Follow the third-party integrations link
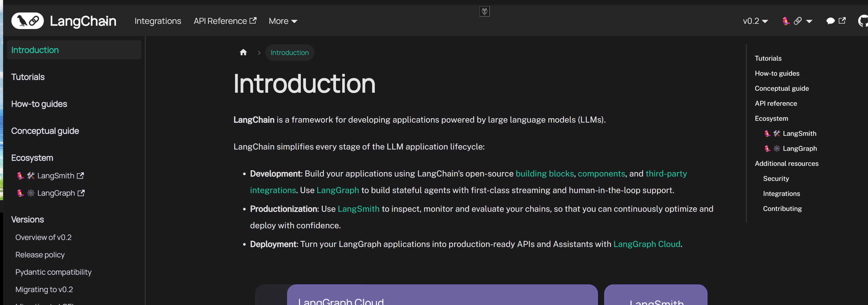Screen dimensions: 868x305 [666, 173]
